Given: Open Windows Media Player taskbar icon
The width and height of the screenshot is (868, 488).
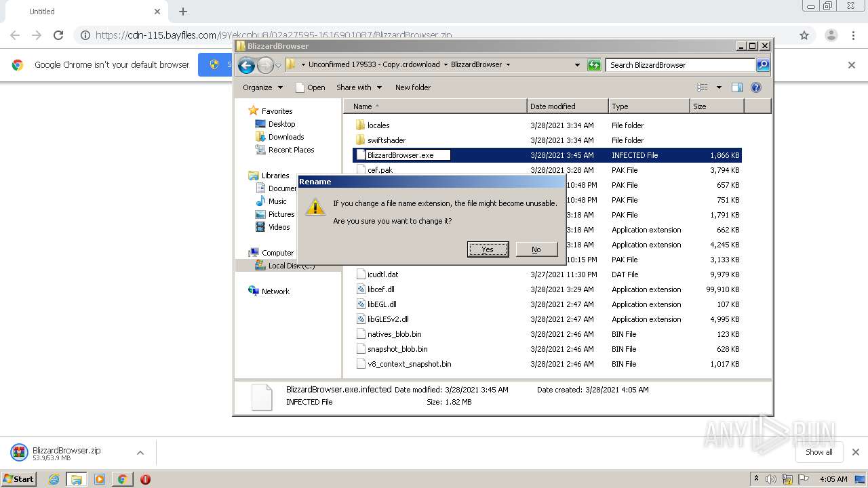Looking at the screenshot, I should (100, 479).
